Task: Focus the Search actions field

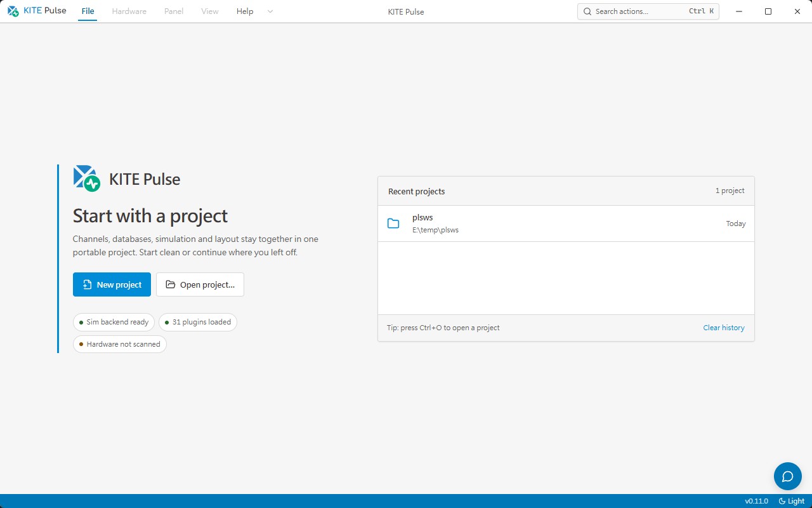Action: point(648,11)
